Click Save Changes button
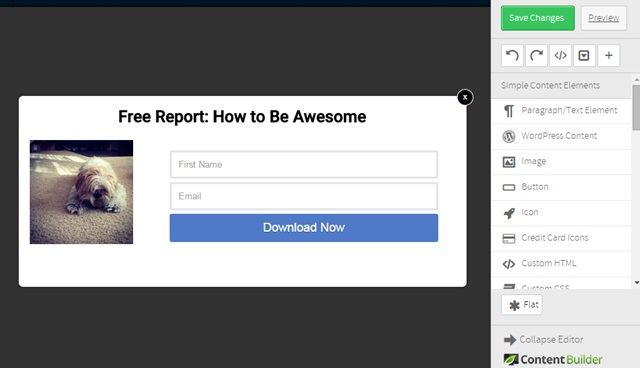Viewport: 640px width, 368px height. pyautogui.click(x=538, y=18)
